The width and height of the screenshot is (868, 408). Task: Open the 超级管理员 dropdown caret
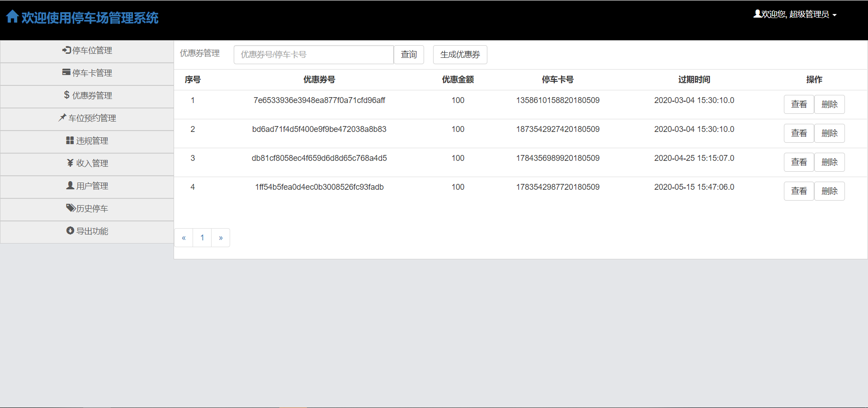click(835, 15)
